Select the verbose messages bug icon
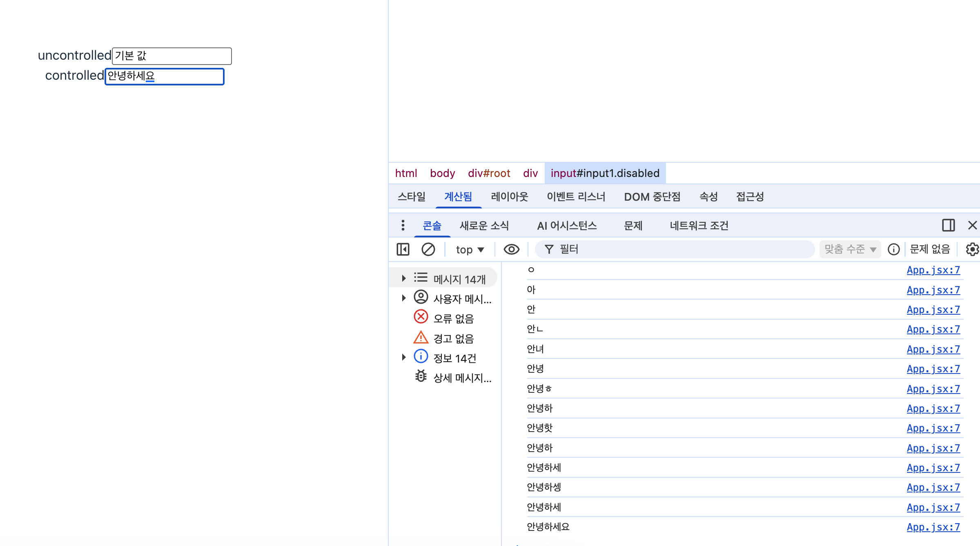Screen dimensions: 980x546 coord(421,376)
